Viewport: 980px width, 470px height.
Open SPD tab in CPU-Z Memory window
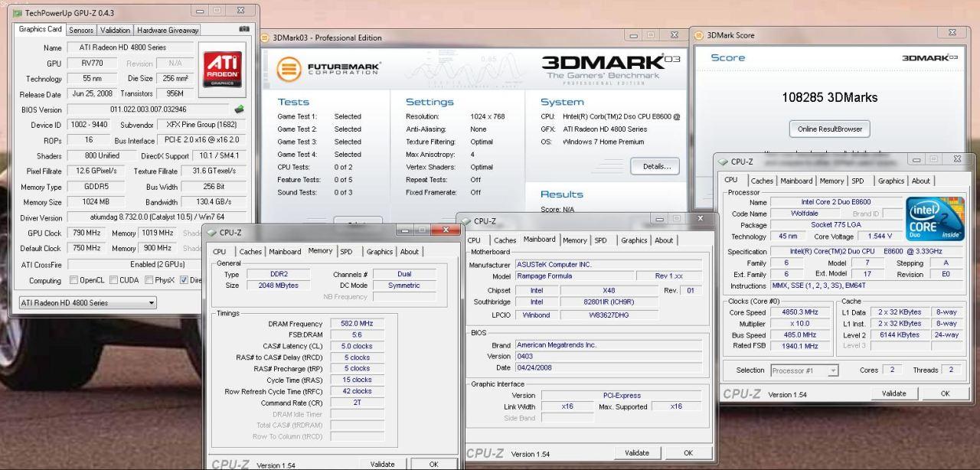click(x=347, y=251)
